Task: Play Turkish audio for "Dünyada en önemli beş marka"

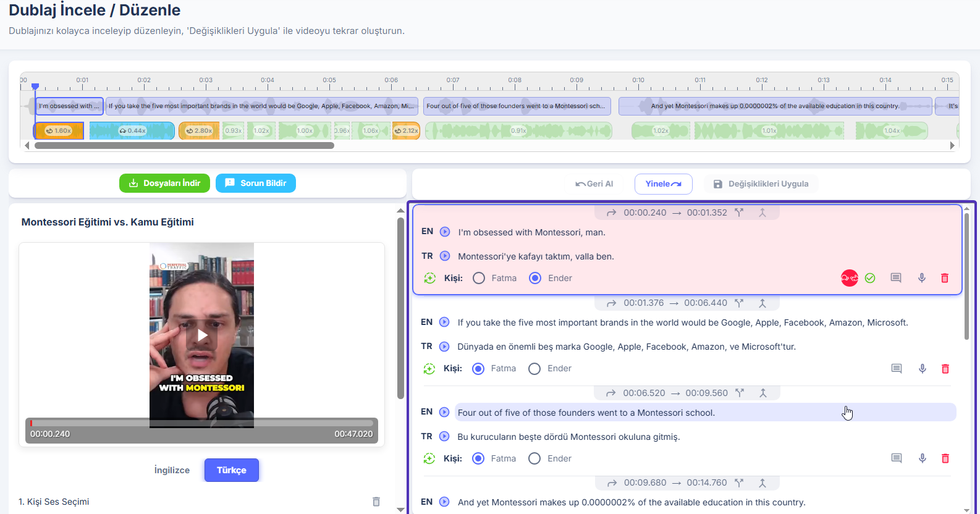Action: (x=444, y=347)
